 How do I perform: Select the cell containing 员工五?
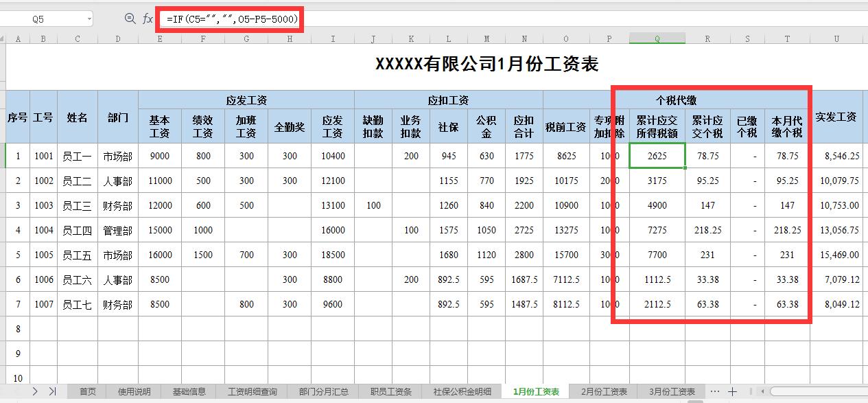pos(77,255)
